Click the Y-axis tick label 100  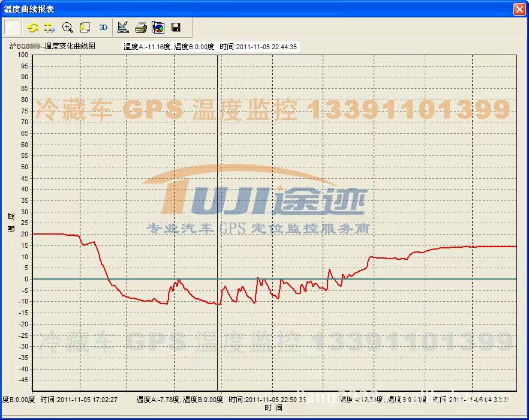23,55
